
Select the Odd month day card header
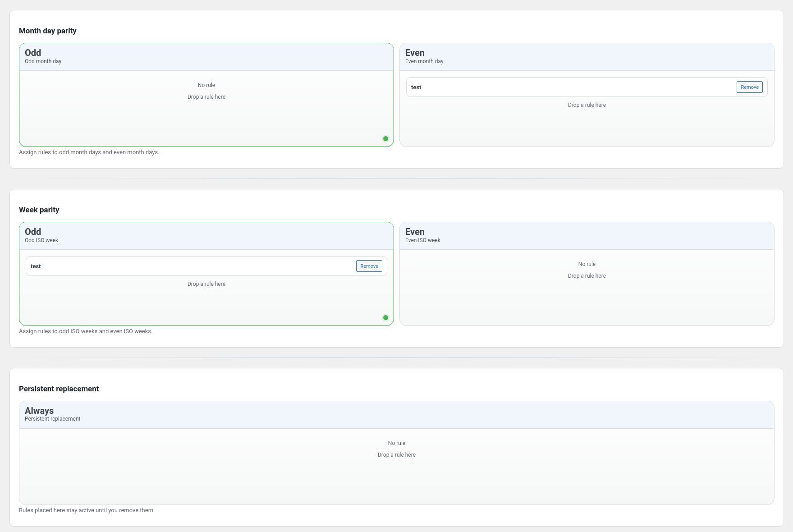(206, 56)
